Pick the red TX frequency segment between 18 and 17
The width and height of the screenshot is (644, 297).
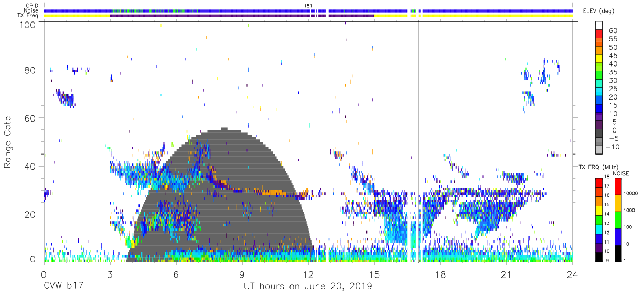[598, 182]
